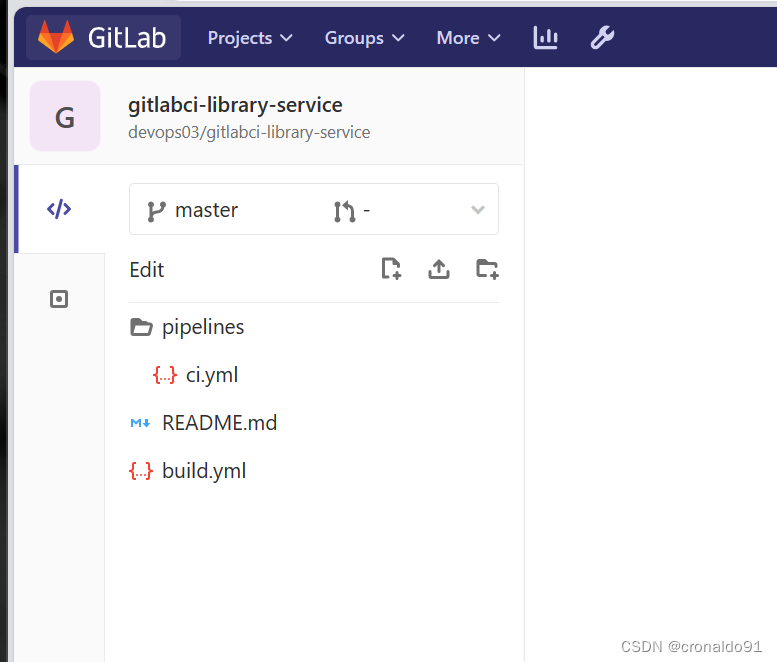777x662 pixels.
Task: Click the markdown icon beside README.md
Action: (140, 423)
